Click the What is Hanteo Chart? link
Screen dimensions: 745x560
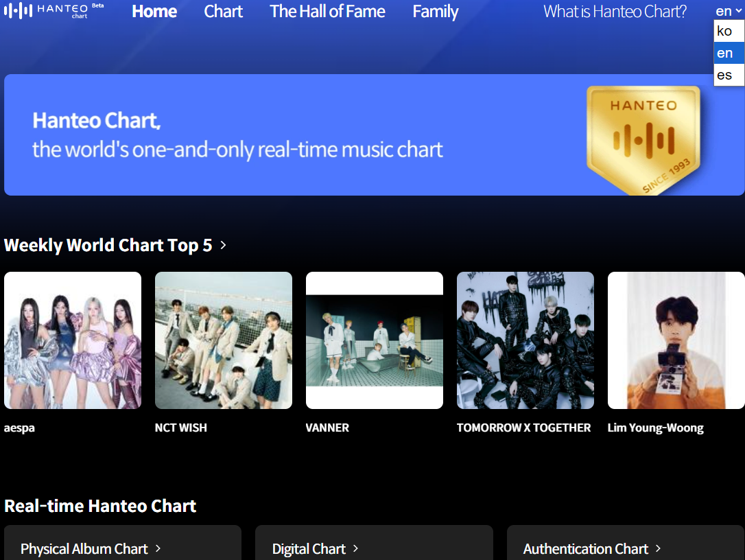click(615, 12)
